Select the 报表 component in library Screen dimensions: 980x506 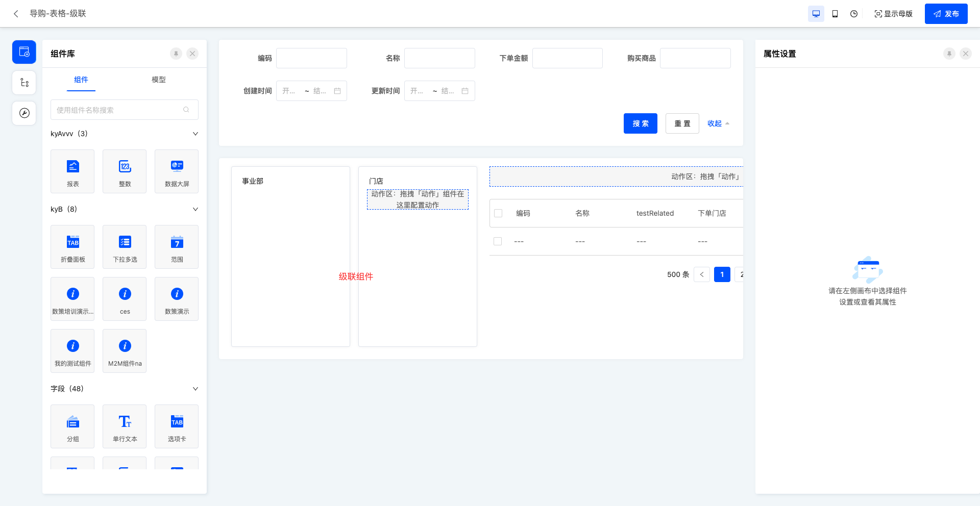(72, 171)
